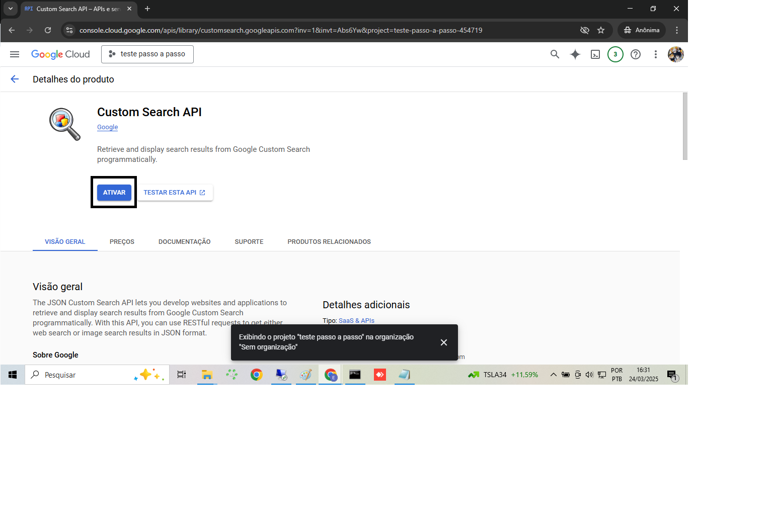Image resolution: width=771 pixels, height=532 pixels.
Task: Show hidden system tray icons
Action: coord(553,375)
